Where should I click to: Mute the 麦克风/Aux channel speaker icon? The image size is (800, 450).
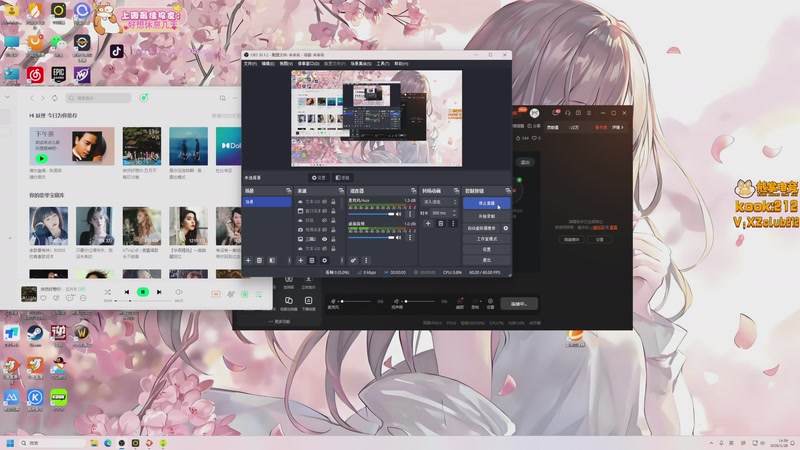398,214
